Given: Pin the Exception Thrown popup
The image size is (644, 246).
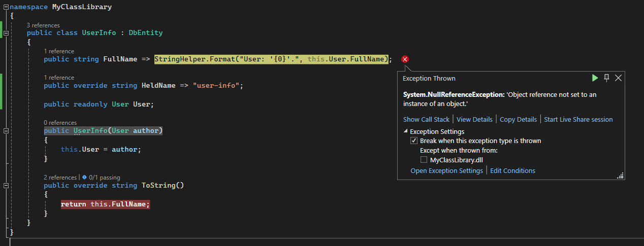Looking at the screenshot, I should (606, 78).
